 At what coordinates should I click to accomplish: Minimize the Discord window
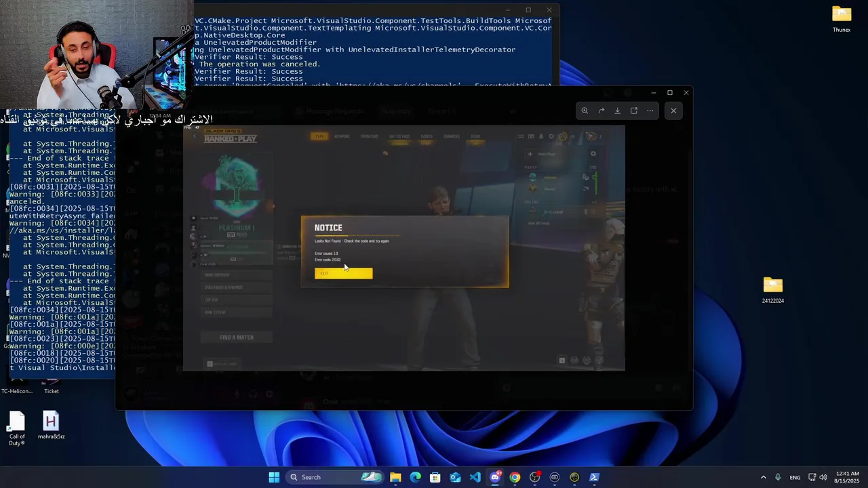tap(653, 93)
